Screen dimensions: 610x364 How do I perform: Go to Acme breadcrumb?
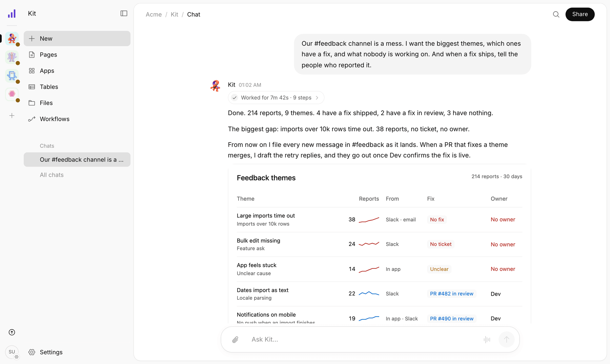tap(154, 14)
